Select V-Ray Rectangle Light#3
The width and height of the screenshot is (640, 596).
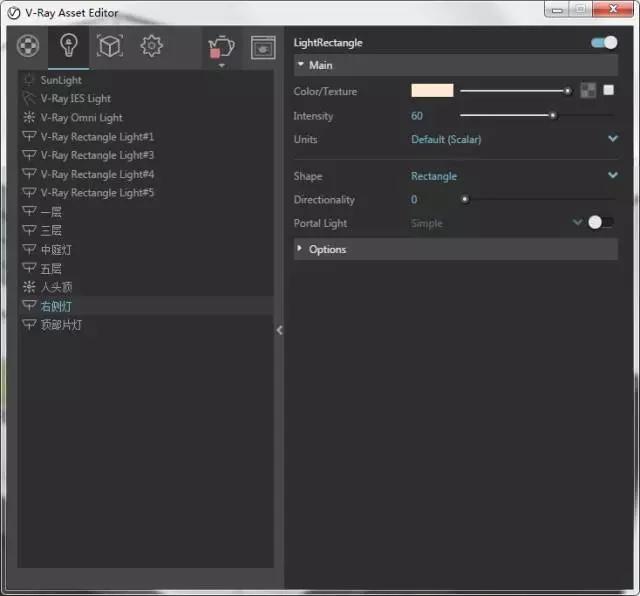pos(145,155)
